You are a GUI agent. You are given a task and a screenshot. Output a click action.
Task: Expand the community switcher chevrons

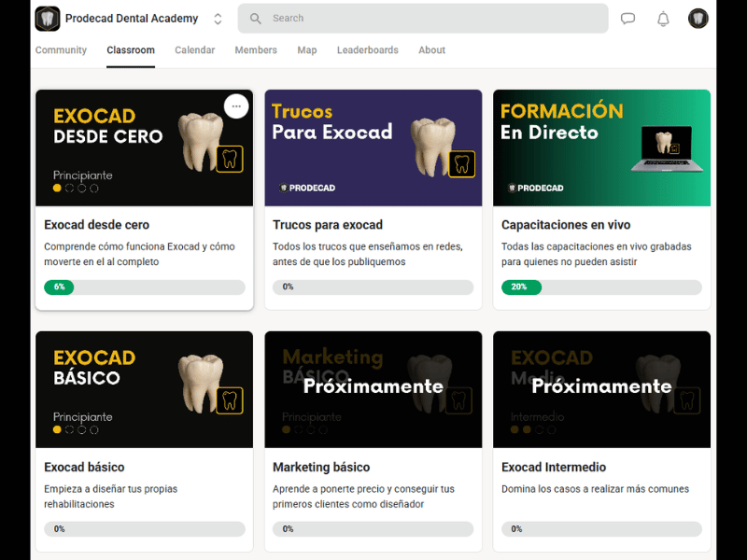[x=218, y=19]
